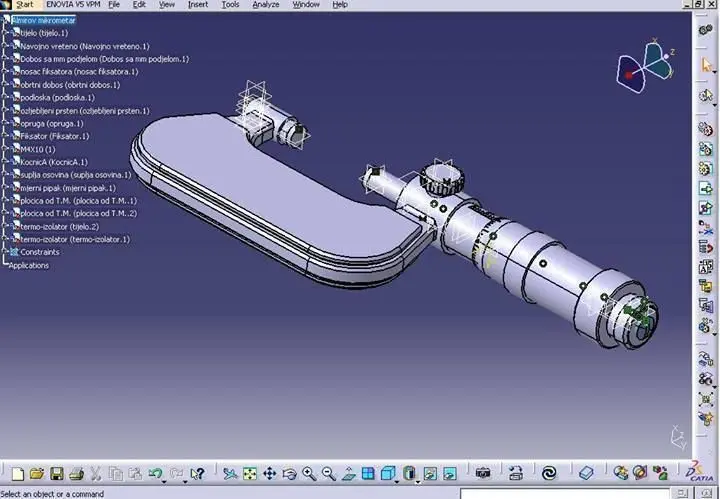720x499 pixels.
Task: Click the Replace Component icon
Action: tap(705, 228)
